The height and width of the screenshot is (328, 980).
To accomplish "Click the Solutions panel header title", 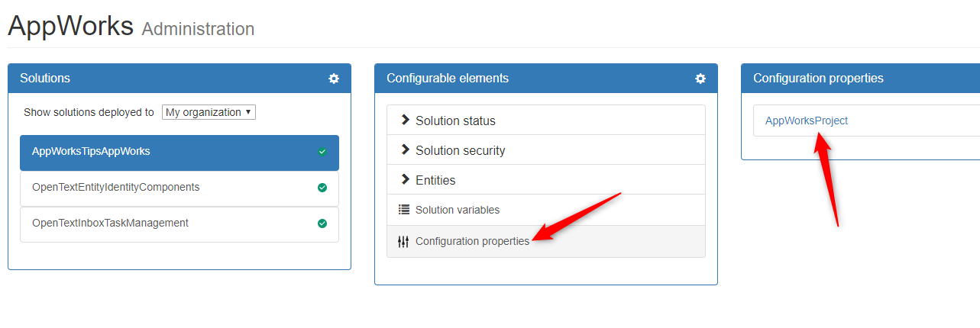I will click(45, 78).
